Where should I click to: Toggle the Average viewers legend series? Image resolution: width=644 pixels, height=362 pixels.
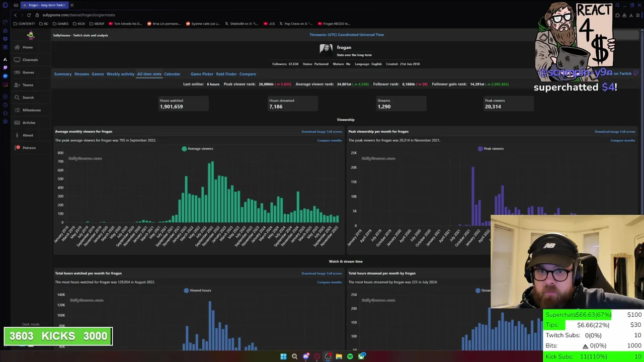[197, 148]
